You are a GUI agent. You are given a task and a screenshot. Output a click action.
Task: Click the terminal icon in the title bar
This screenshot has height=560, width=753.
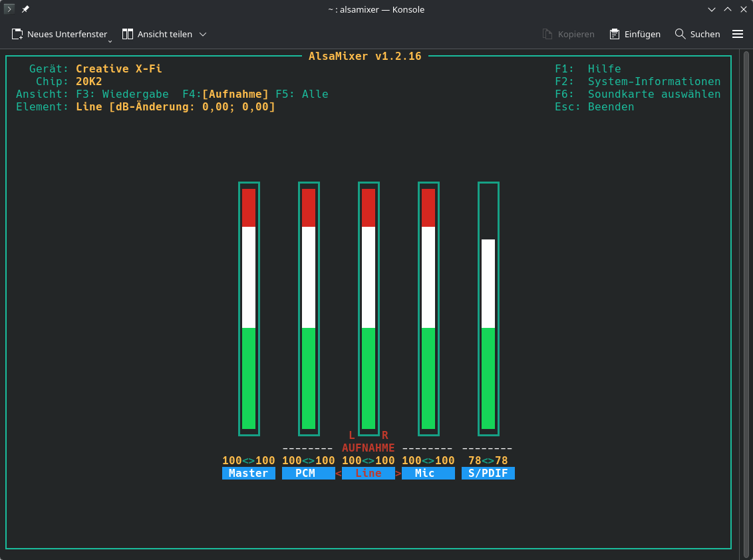pyautogui.click(x=9, y=9)
